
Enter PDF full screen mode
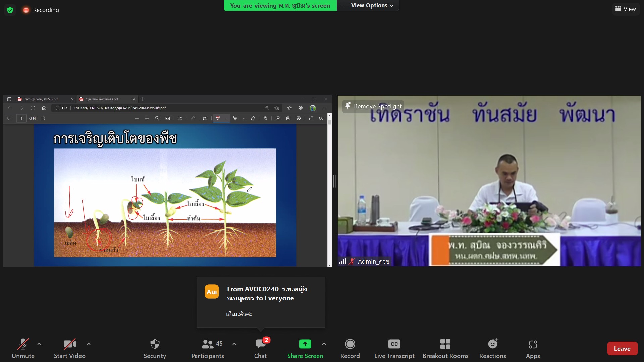click(311, 118)
